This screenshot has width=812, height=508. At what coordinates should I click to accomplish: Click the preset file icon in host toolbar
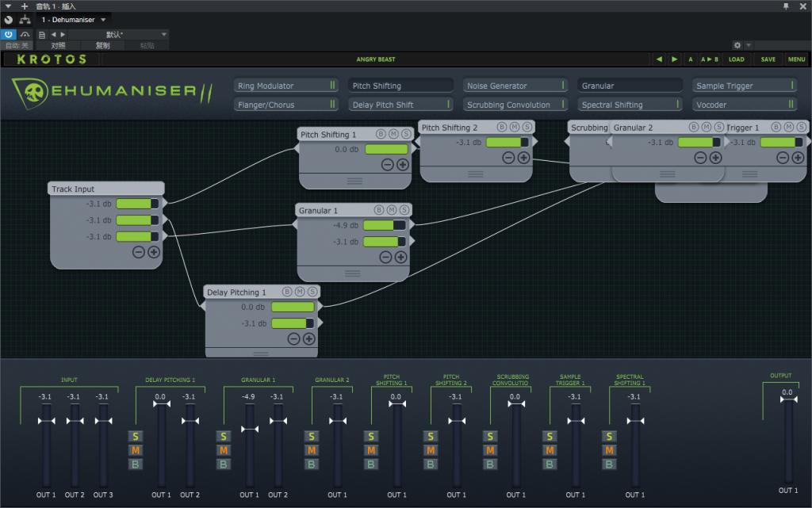pyautogui.click(x=42, y=35)
